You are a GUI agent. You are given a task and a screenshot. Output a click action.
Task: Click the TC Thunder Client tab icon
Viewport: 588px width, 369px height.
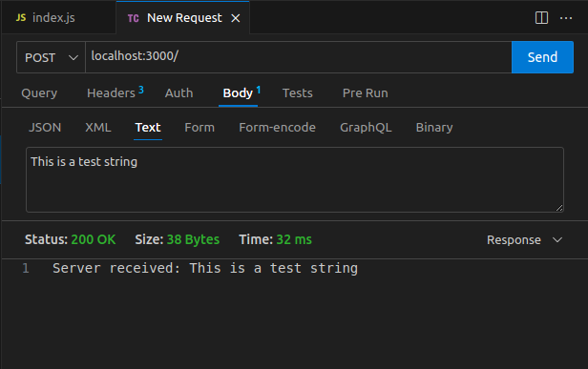click(133, 18)
